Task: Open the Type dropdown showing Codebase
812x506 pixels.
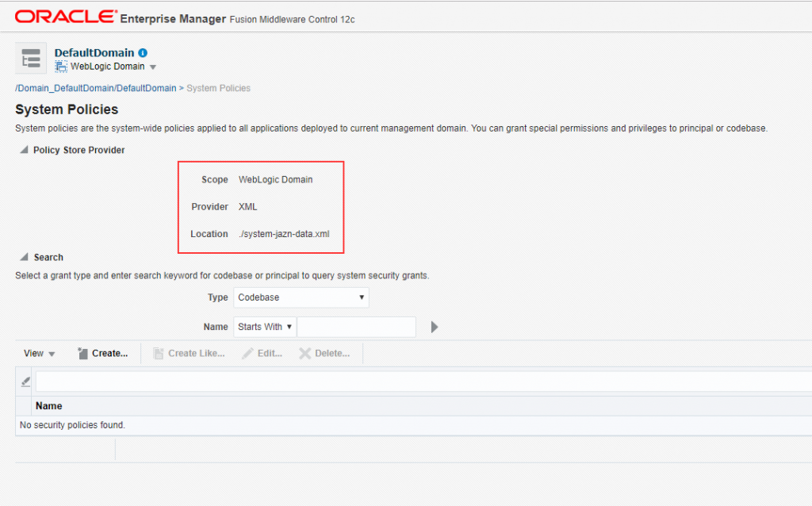Action: (301, 297)
